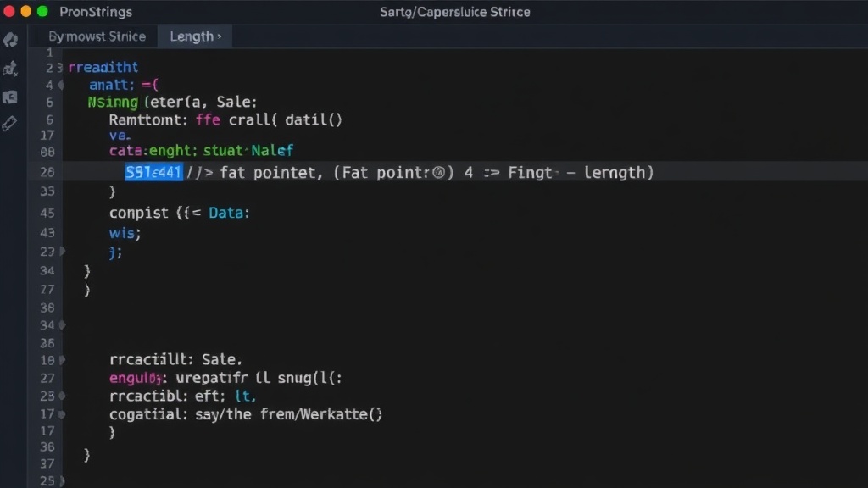The width and height of the screenshot is (868, 488).
Task: Expand the fold triangle beside the j; line
Action: pyautogui.click(x=63, y=251)
